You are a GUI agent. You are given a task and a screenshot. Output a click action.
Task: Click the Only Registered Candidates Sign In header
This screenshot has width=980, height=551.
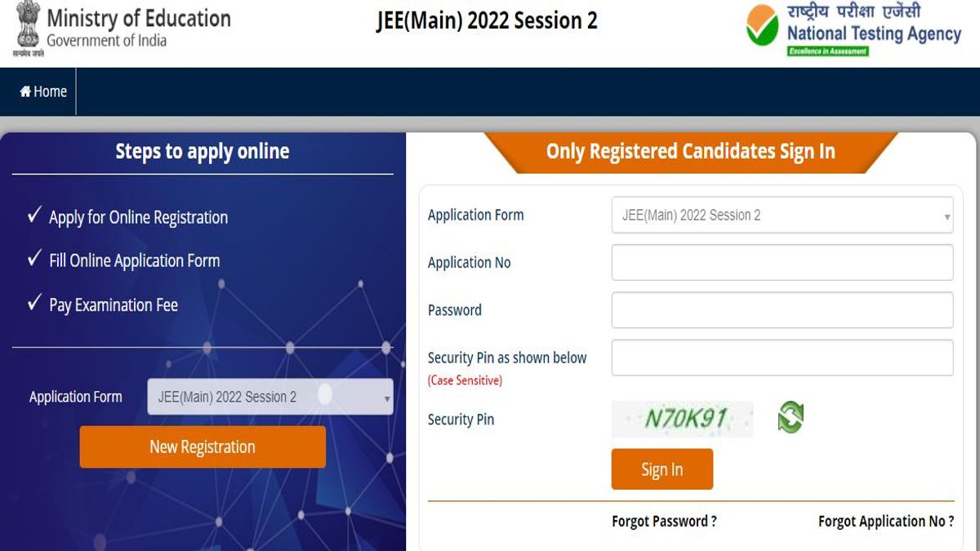click(x=690, y=152)
